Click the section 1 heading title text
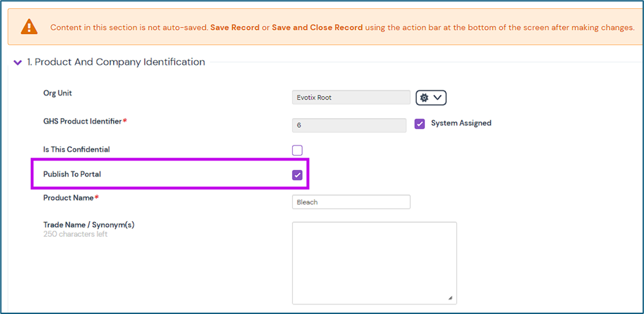 (116, 62)
